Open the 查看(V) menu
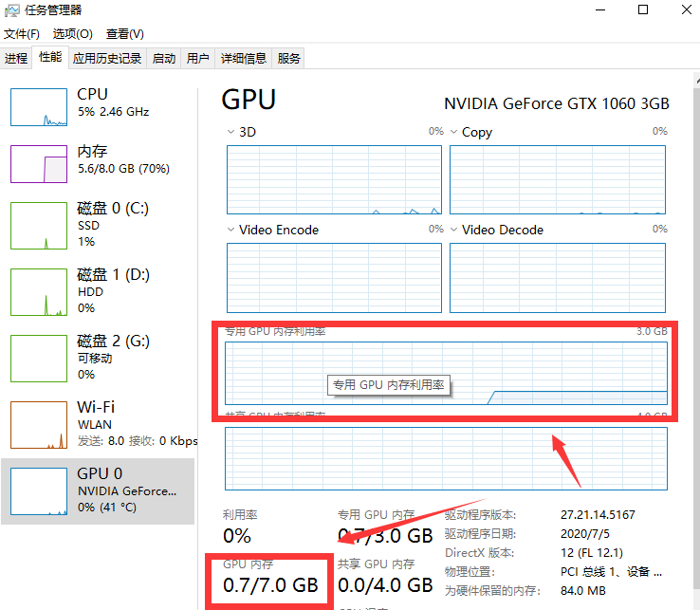700x610 pixels. [x=125, y=34]
